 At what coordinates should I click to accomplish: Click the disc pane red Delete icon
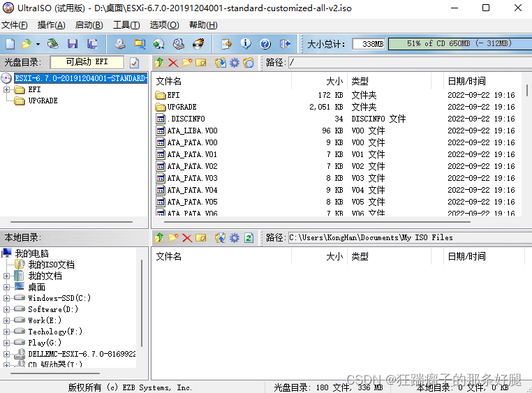click(173, 63)
